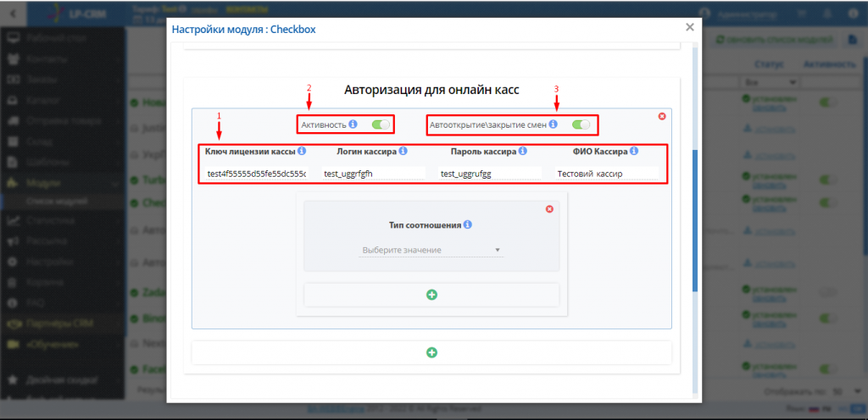Edit the Пароль кассира field test_uggrufgg
868x420 pixels.
pos(490,174)
